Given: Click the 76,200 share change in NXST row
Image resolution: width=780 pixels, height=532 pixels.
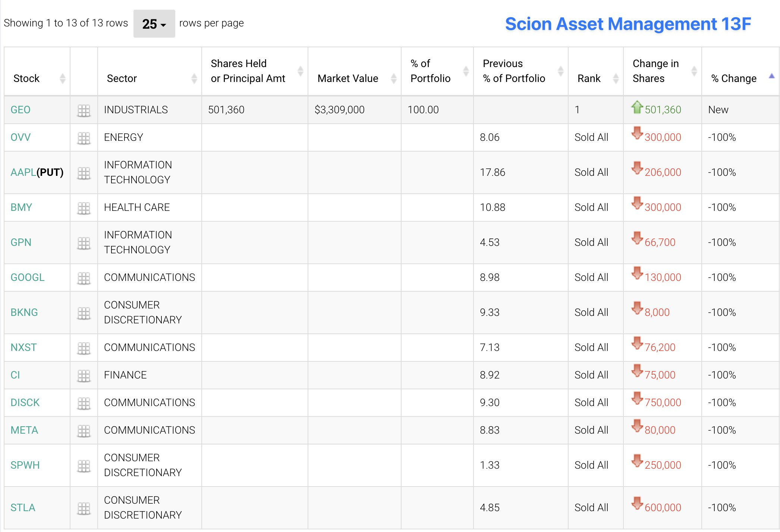Looking at the screenshot, I should click(x=660, y=348).
